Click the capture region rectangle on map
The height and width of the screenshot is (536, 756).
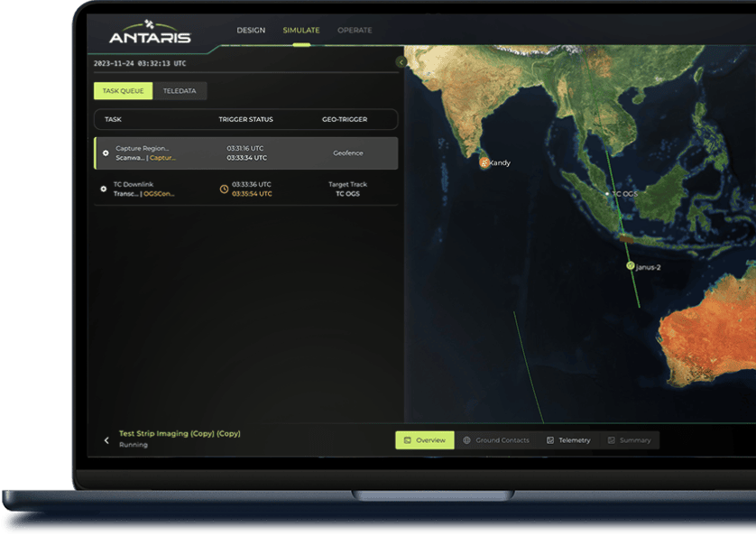[626, 238]
